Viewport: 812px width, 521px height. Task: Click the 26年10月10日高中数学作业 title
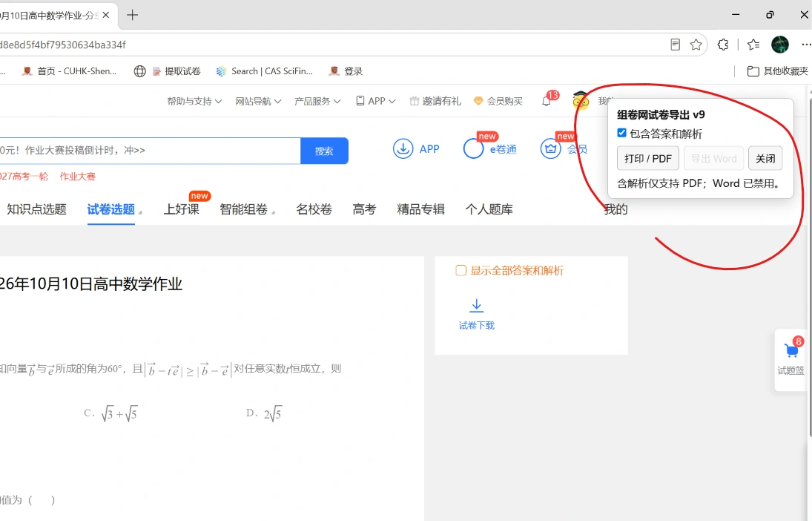click(x=90, y=284)
